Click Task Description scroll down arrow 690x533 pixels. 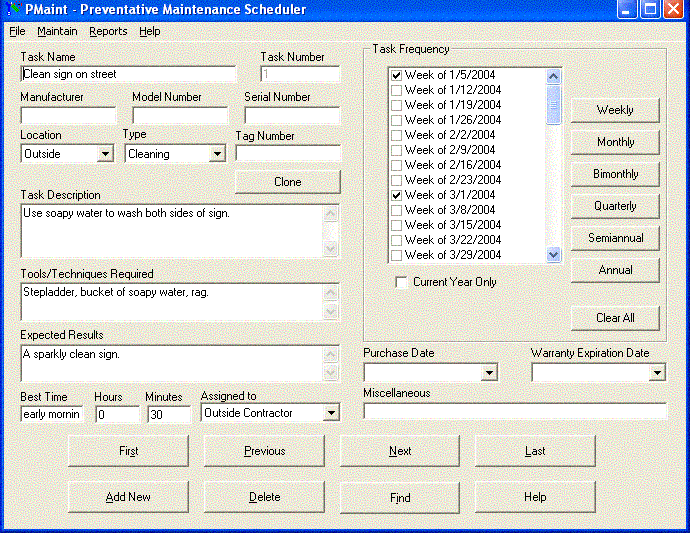pyautogui.click(x=331, y=249)
